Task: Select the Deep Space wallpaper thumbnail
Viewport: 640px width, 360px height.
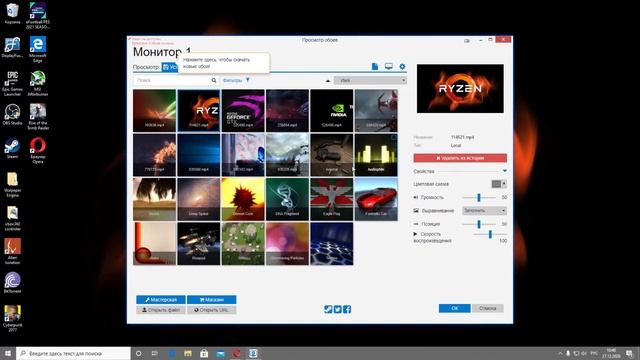Action: 199,200
